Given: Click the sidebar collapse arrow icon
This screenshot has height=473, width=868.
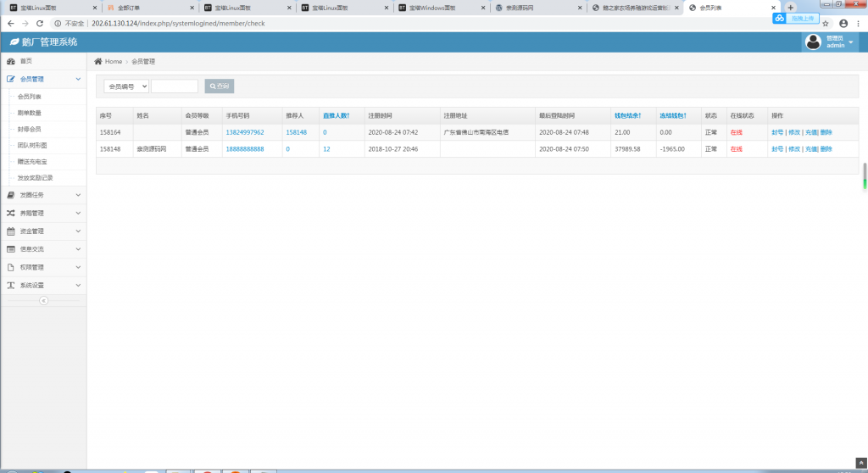Looking at the screenshot, I should (43, 300).
